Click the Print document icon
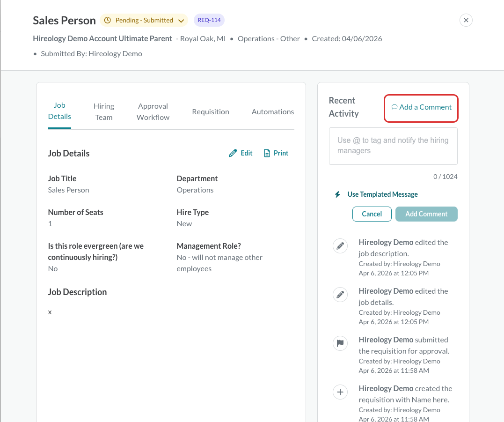 click(267, 153)
